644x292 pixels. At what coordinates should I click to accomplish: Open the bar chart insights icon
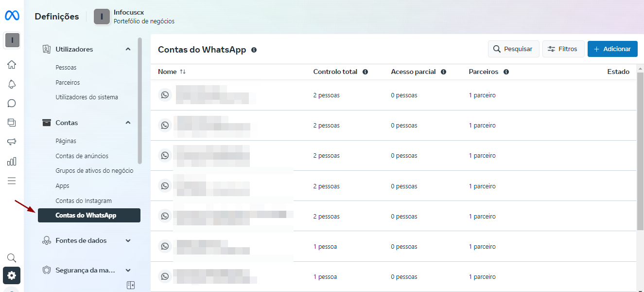point(12,162)
